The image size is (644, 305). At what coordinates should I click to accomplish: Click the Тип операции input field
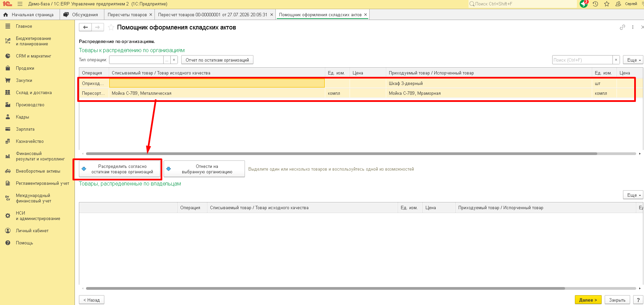point(136,60)
